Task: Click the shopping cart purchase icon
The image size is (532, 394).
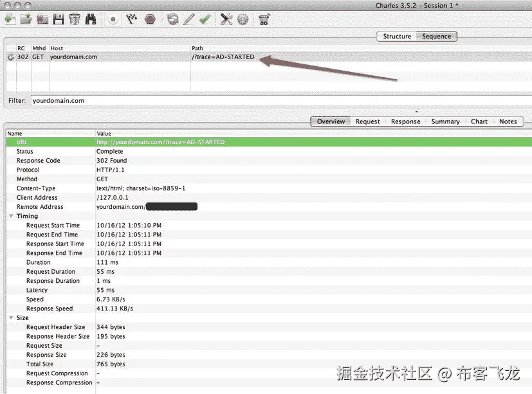Action: [x=264, y=19]
